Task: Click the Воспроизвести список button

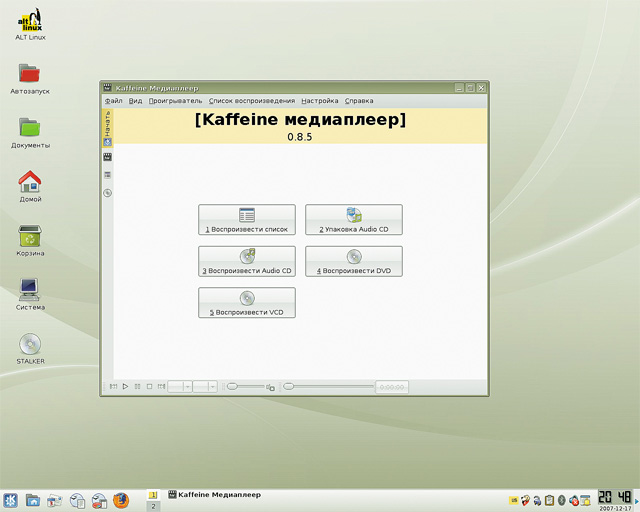Action: [x=247, y=220]
